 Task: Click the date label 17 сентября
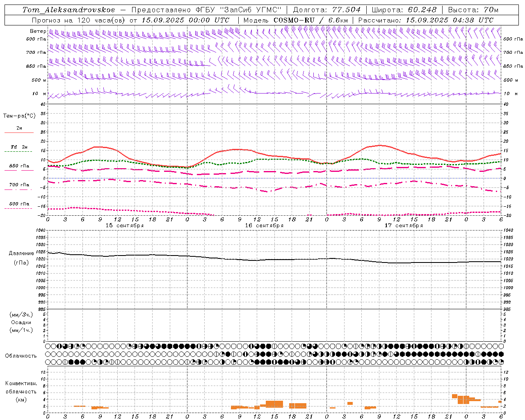tap(404, 226)
